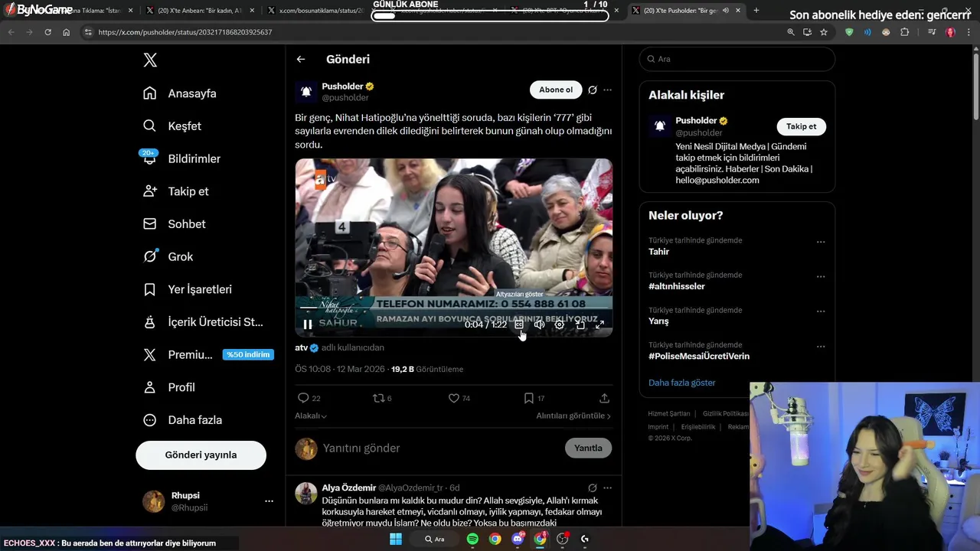The height and width of the screenshot is (551, 980).
Task: Click Grok icon beside Abone ol
Action: coord(593,90)
